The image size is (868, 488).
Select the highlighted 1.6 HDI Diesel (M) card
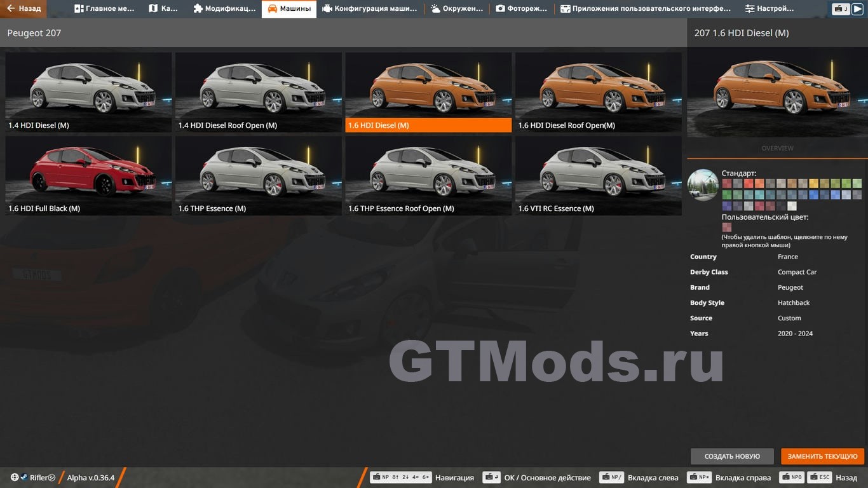(428, 92)
